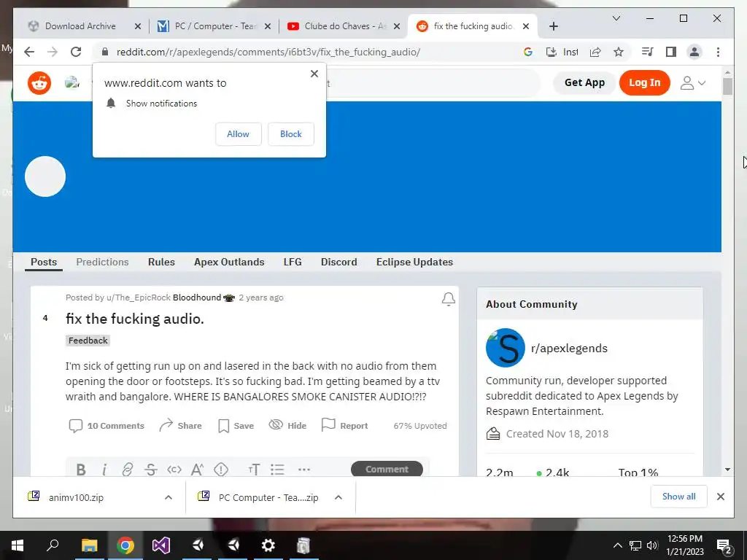Click the site lock icon in address bar
This screenshot has height=560, width=747.
(105, 52)
